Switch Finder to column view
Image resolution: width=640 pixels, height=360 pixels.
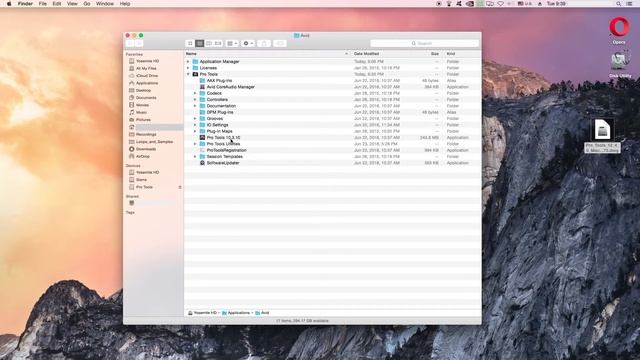pos(209,43)
